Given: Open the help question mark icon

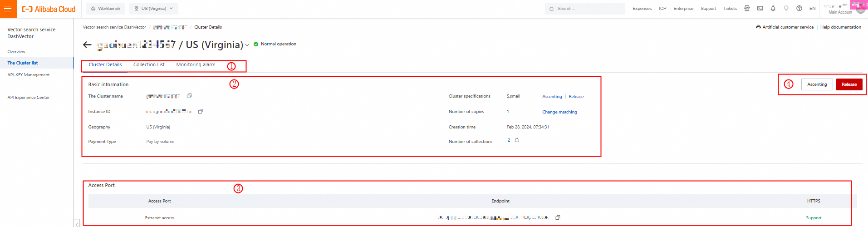Looking at the screenshot, I should click(x=799, y=8).
